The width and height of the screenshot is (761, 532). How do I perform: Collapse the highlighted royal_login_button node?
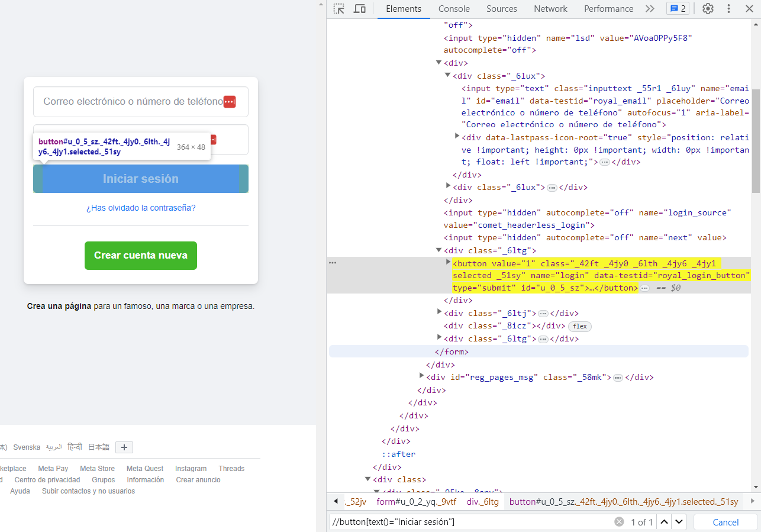[x=448, y=262]
